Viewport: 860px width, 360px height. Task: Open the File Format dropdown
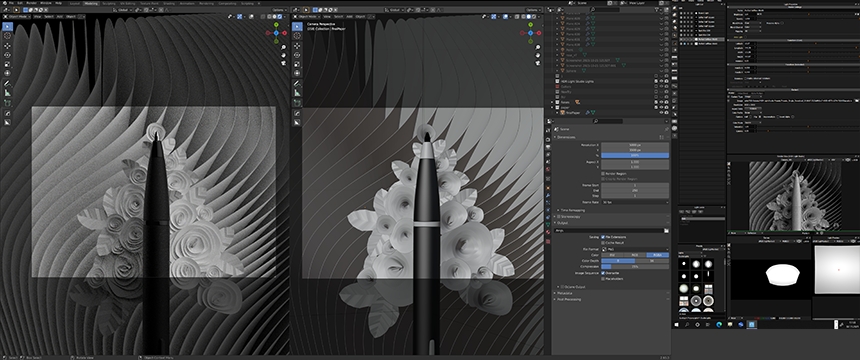click(x=635, y=249)
